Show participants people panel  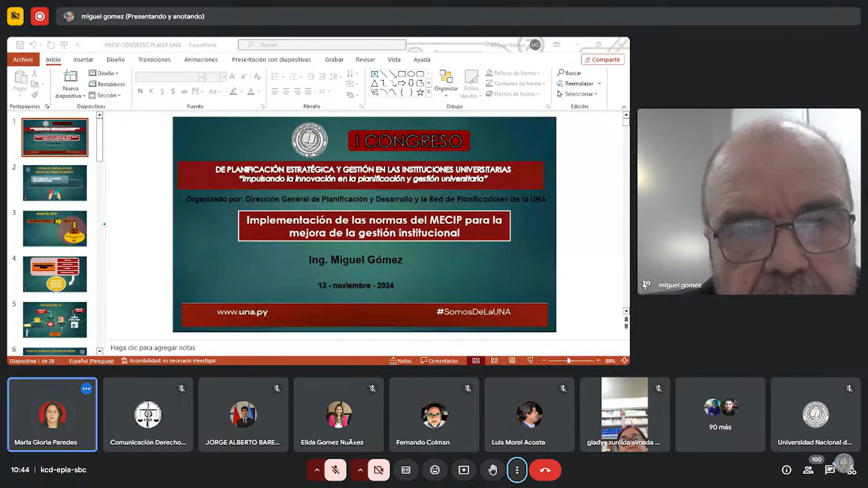tap(808, 470)
